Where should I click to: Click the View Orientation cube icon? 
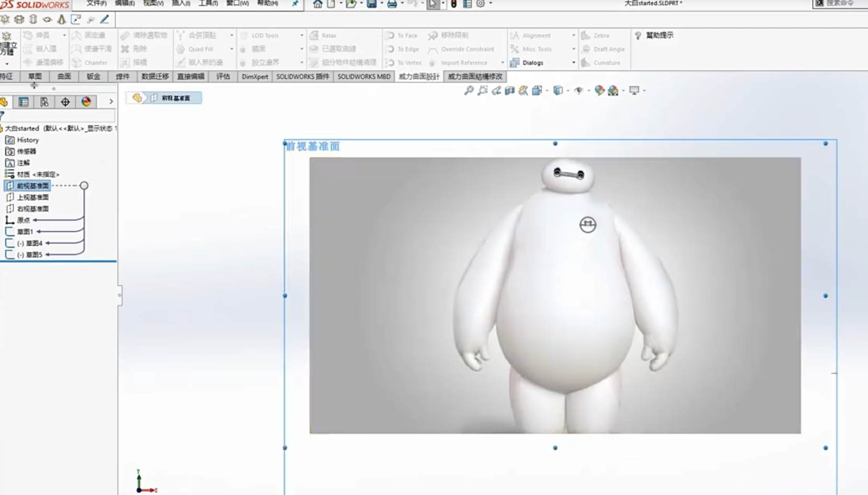point(537,90)
